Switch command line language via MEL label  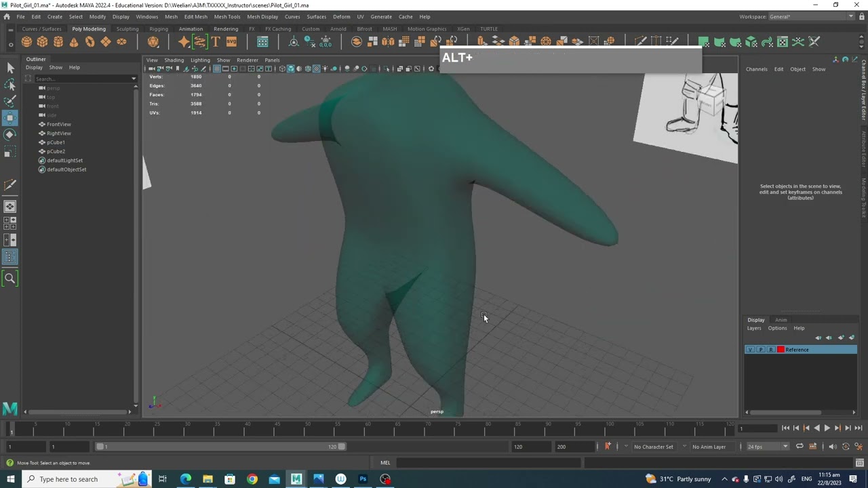point(385,463)
